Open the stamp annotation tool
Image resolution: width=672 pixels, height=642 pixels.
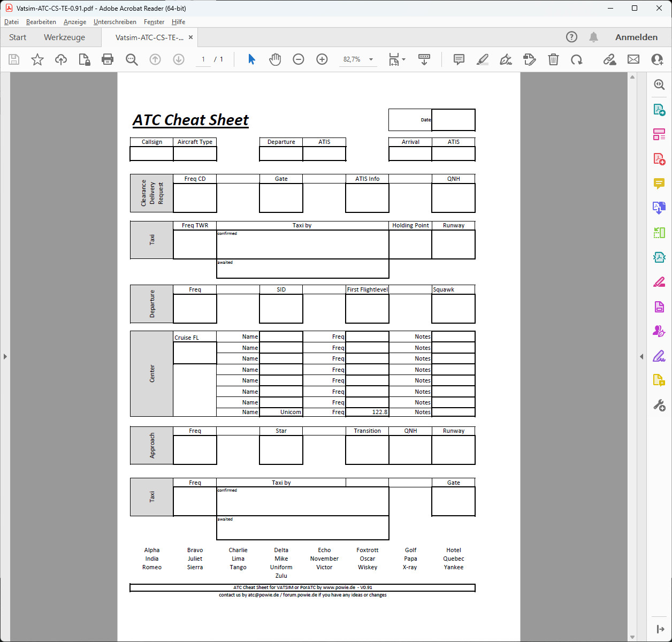(529, 59)
